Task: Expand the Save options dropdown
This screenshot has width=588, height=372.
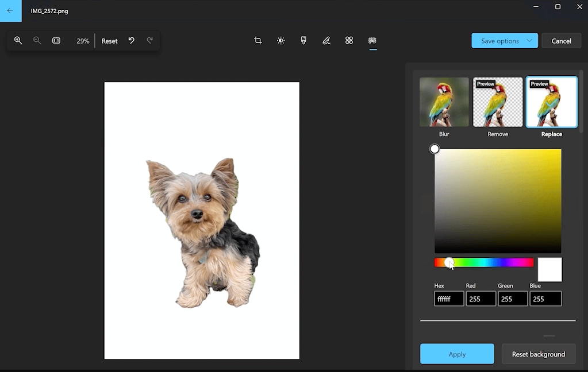Action: tap(505, 41)
